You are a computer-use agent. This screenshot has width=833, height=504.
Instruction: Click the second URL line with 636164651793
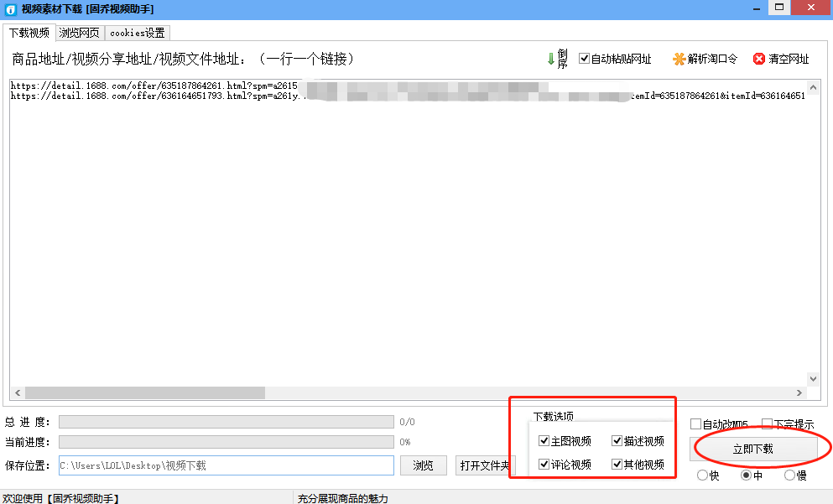408,96
